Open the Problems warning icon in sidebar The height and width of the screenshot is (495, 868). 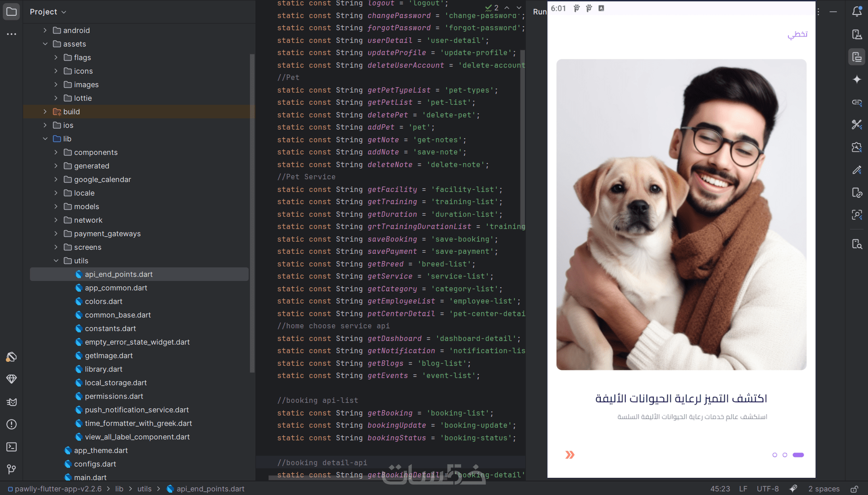[11, 424]
